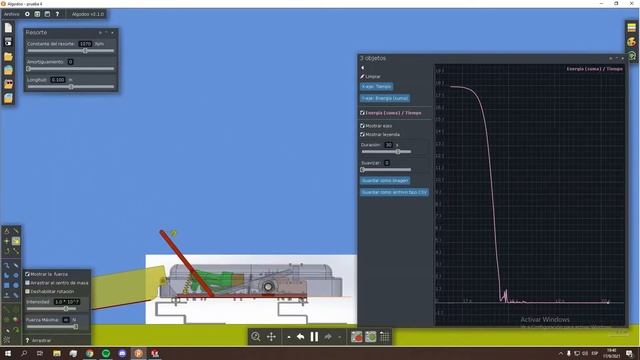Select the Scale tool
This screenshot has width=640, height=360.
tap(16, 251)
